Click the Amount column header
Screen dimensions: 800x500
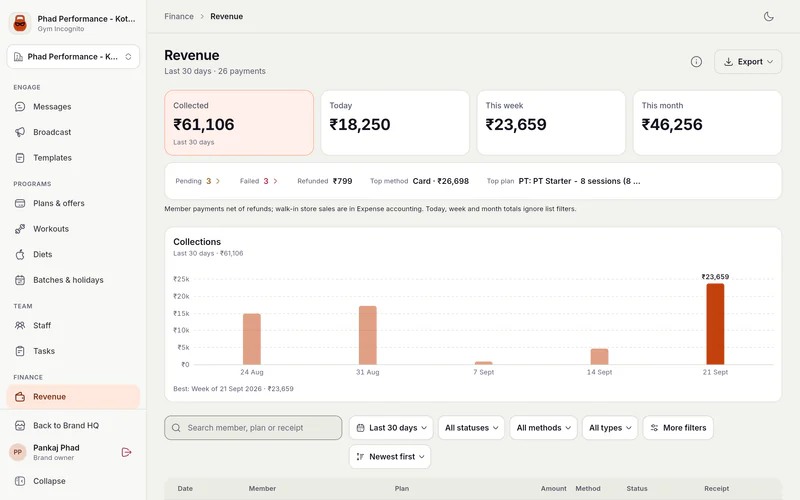pyautogui.click(x=554, y=488)
